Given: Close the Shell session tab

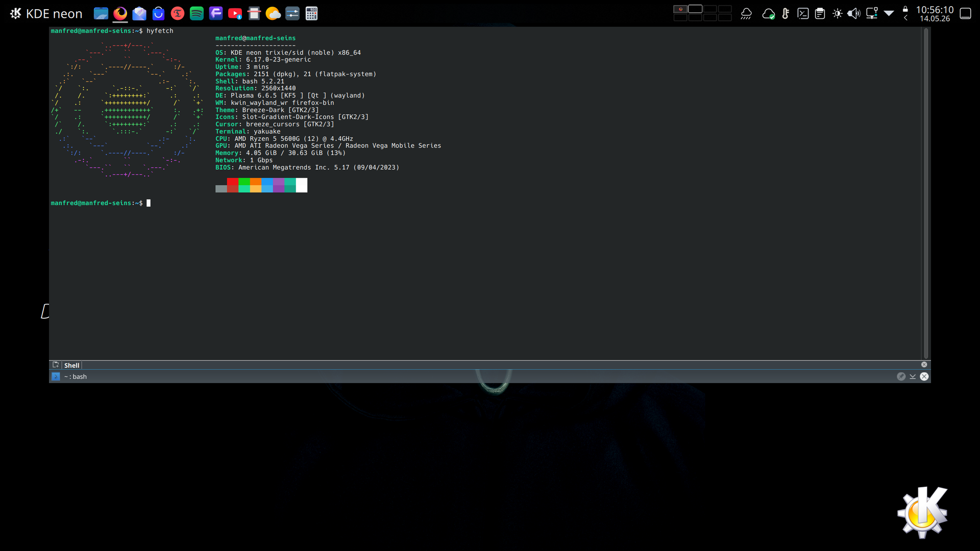Looking at the screenshot, I should click(x=924, y=365).
